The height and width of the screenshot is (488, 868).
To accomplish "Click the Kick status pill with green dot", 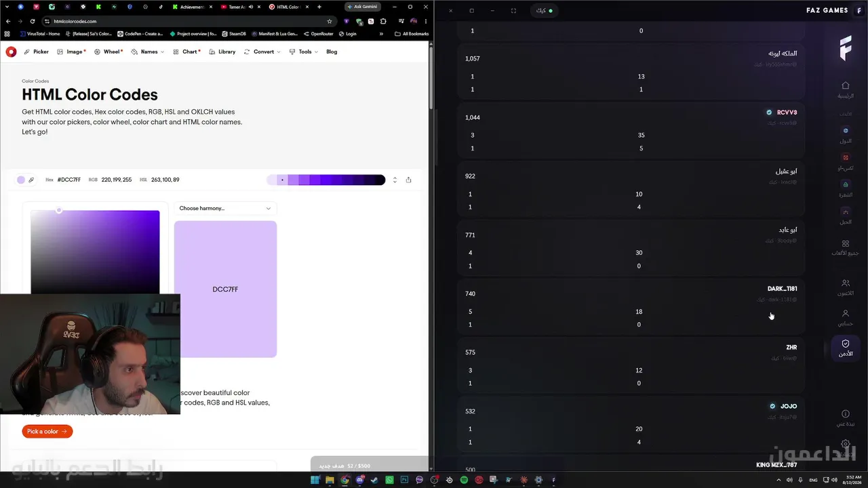I will coord(544,11).
